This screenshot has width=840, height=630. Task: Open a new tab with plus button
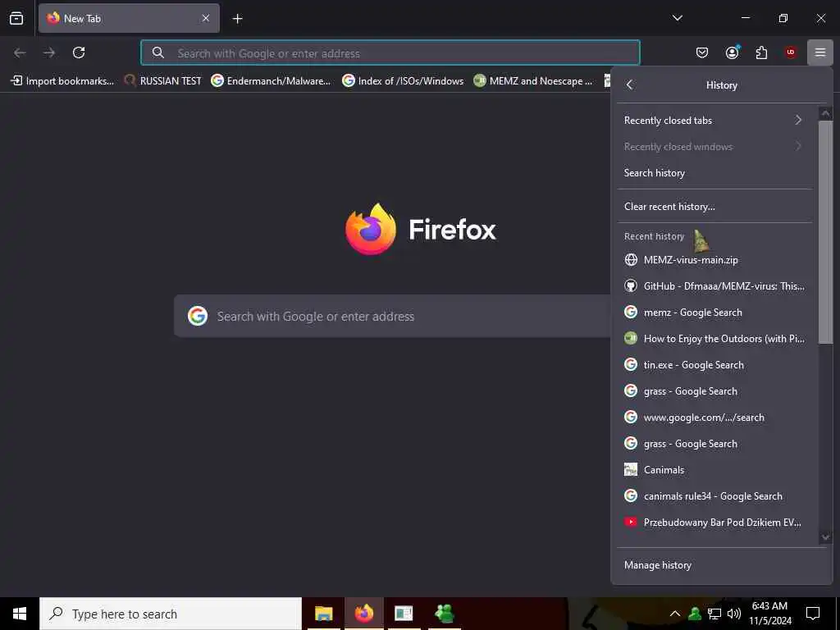[x=237, y=19]
